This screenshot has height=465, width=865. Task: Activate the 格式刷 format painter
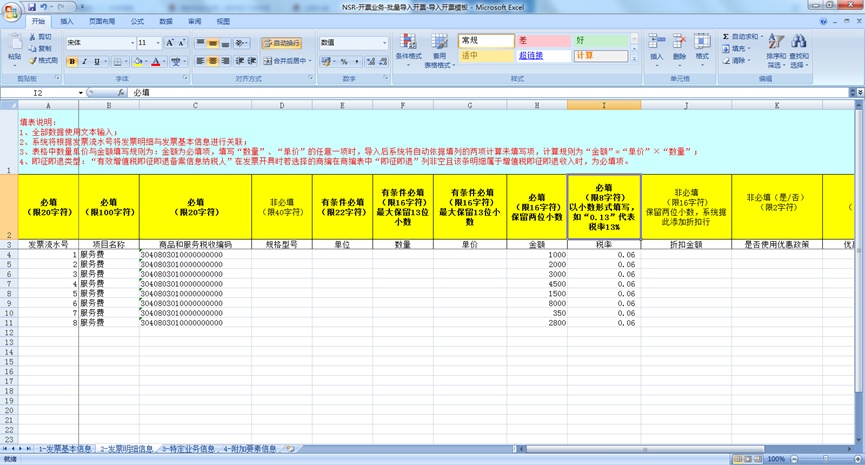[43, 61]
